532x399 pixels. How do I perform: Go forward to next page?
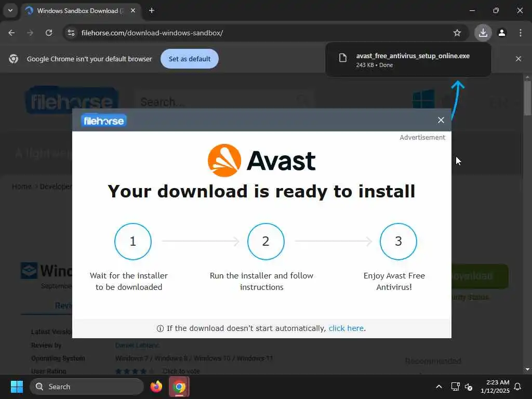(x=30, y=33)
